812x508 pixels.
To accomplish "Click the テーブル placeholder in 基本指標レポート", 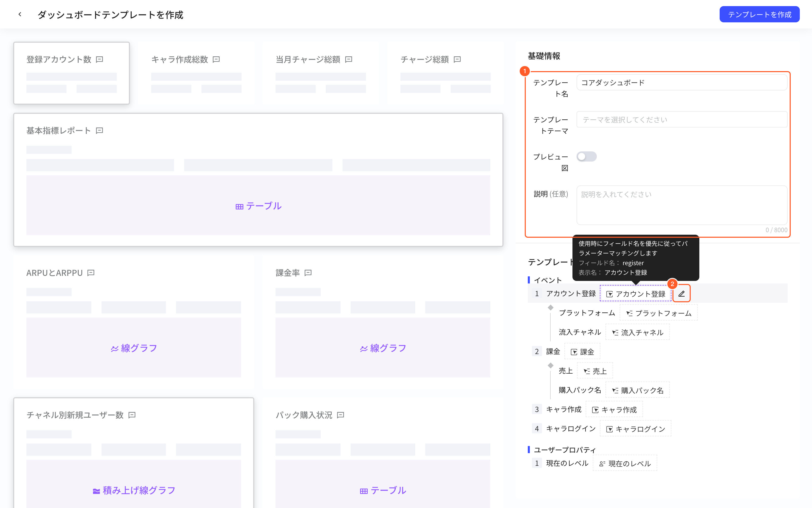I will (x=258, y=205).
